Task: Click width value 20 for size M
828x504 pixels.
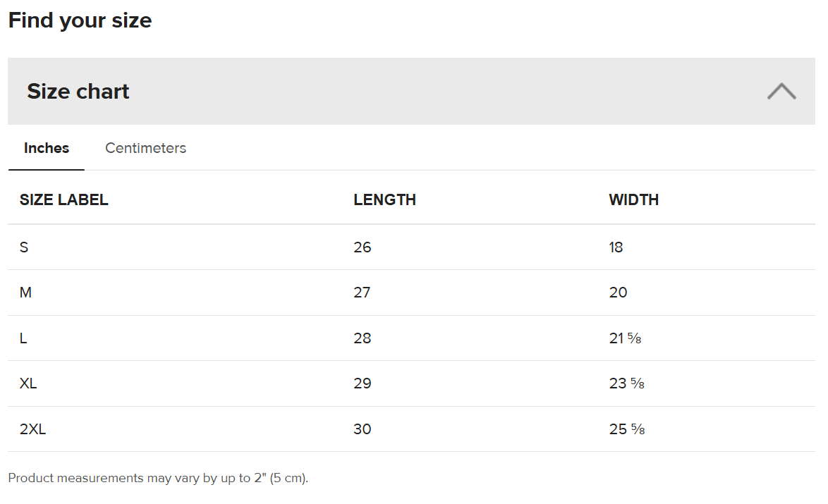Action: point(618,293)
